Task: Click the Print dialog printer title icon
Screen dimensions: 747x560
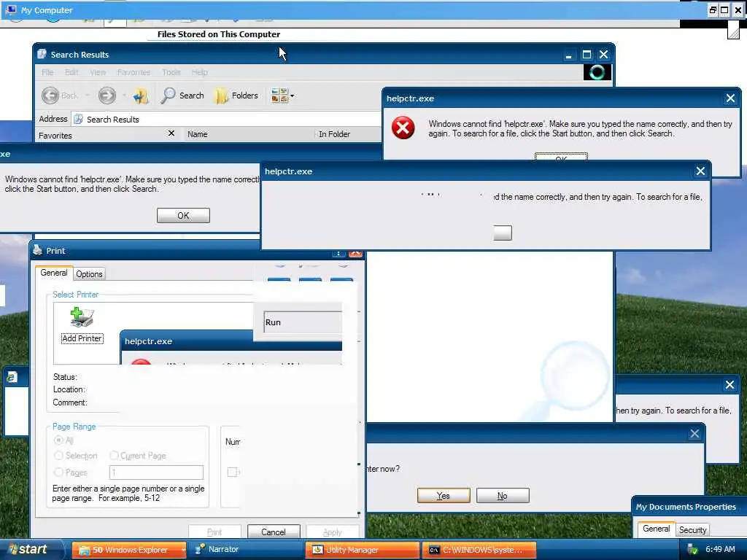Action: coord(38,250)
